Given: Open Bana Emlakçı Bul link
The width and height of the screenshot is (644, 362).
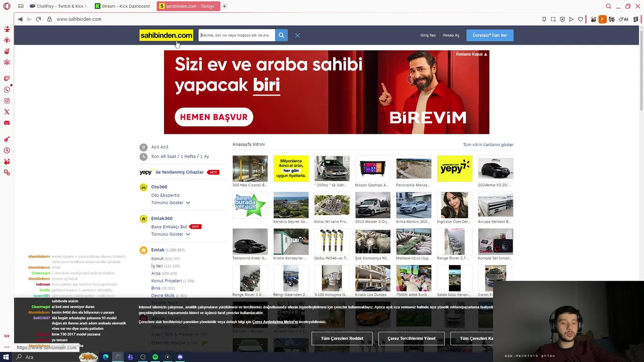Looking at the screenshot, I should tap(169, 227).
